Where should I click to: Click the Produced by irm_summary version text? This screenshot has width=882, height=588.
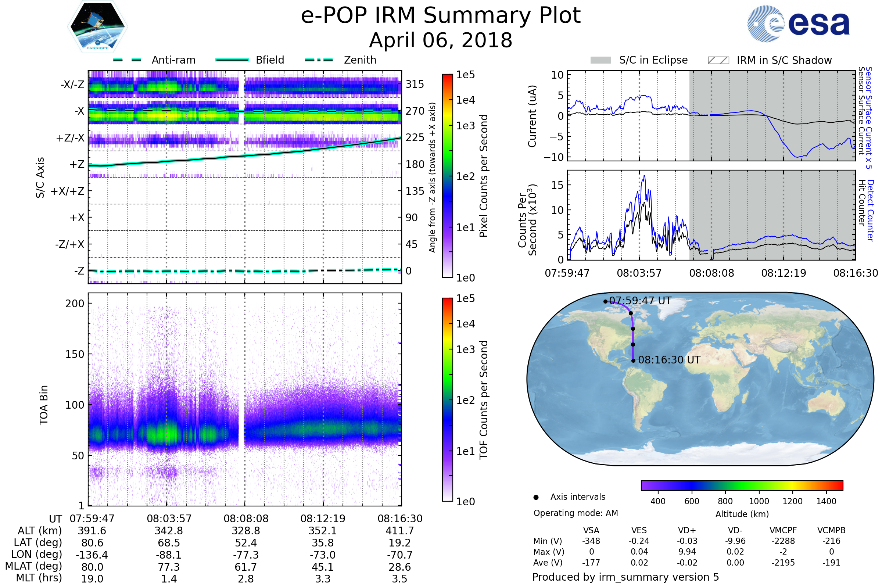click(x=625, y=577)
